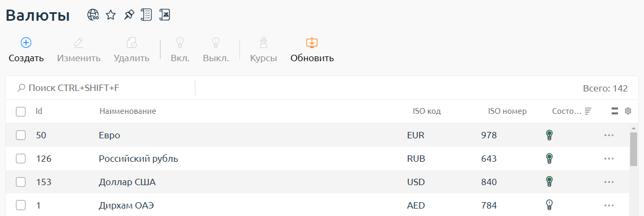Add Валюты page to favorites with star
The width and height of the screenshot is (644, 216).
(x=110, y=15)
